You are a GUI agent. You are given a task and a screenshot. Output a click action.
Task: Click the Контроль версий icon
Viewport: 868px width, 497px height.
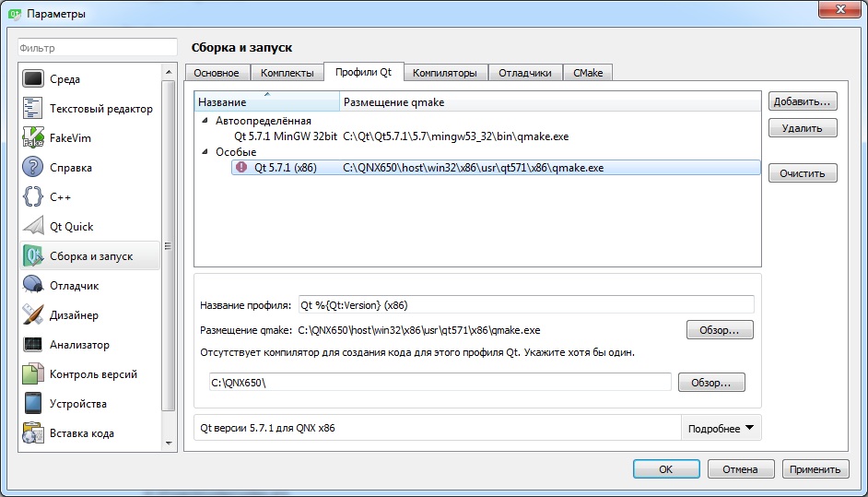point(32,373)
